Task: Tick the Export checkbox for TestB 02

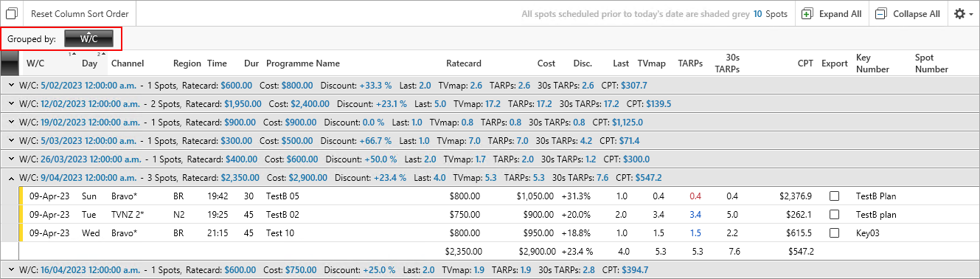Action: click(835, 215)
